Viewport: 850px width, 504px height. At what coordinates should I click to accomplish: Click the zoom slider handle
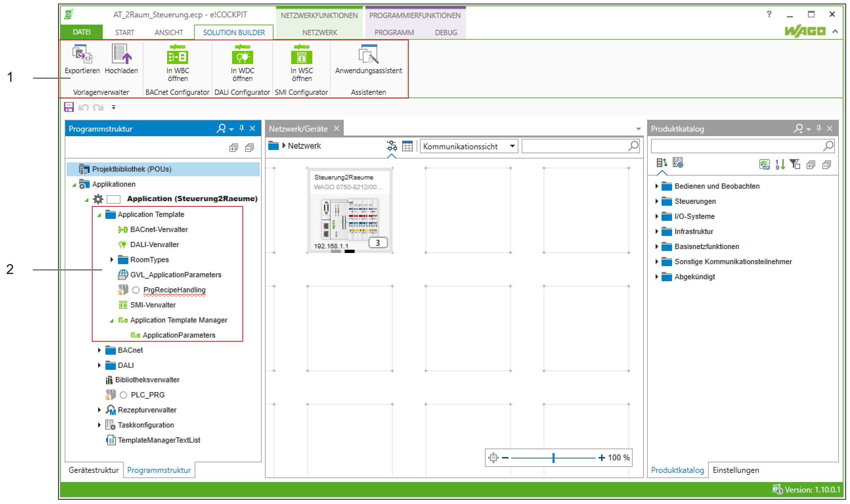point(554,458)
